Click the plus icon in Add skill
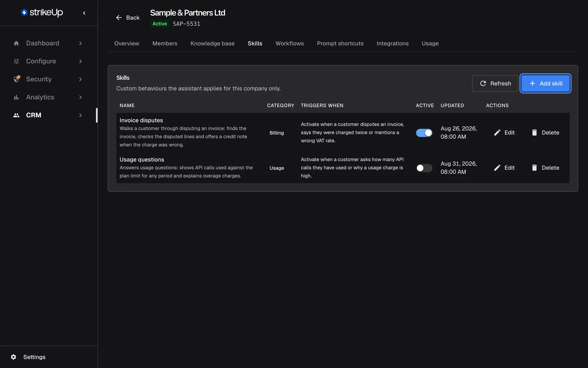588x368 pixels. point(532,83)
